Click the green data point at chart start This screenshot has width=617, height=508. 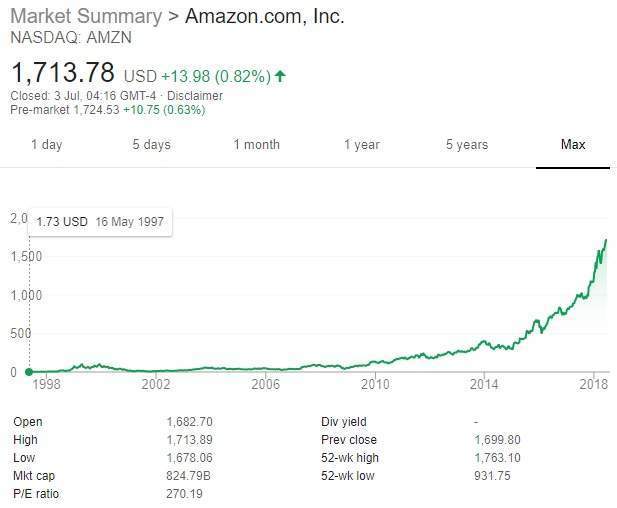[28, 372]
